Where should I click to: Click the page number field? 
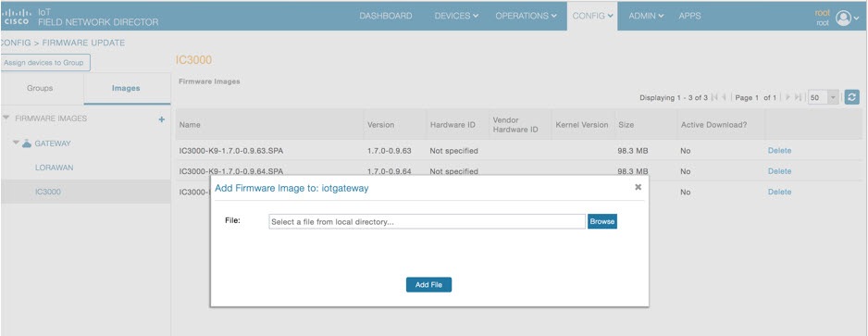point(756,97)
